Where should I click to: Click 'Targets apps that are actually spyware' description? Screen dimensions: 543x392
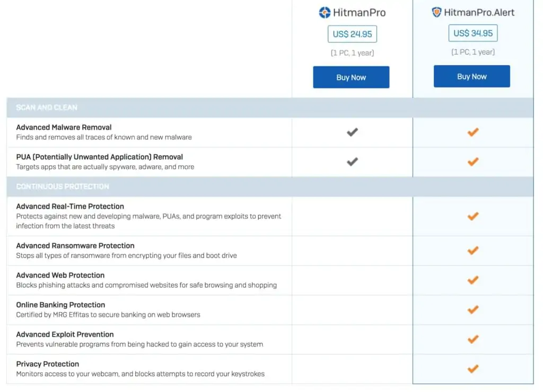(x=105, y=167)
